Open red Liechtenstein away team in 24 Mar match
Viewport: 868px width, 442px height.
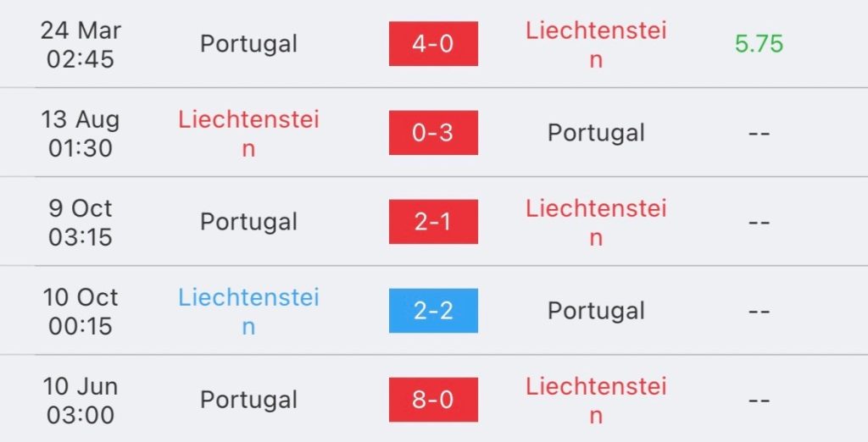click(596, 45)
